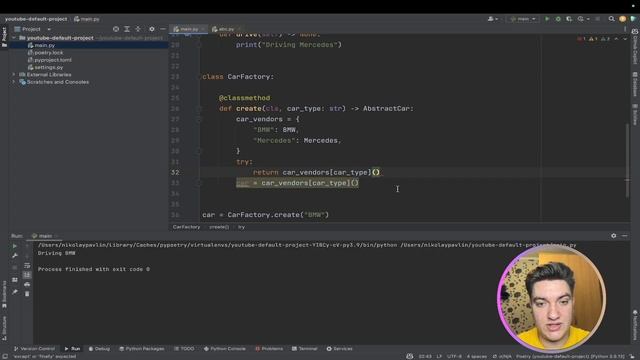Open the Problems tool window
Image resolution: width=640 pixels, height=360 pixels.
point(269,349)
